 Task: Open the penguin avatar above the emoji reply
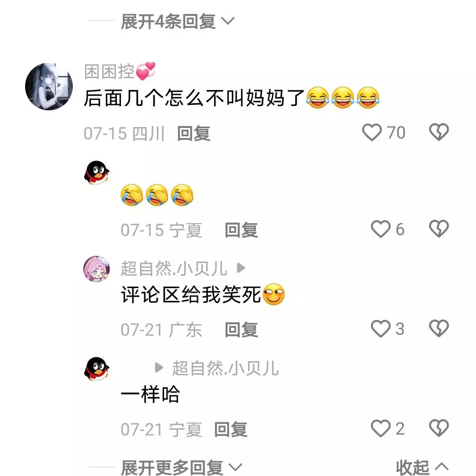[97, 172]
